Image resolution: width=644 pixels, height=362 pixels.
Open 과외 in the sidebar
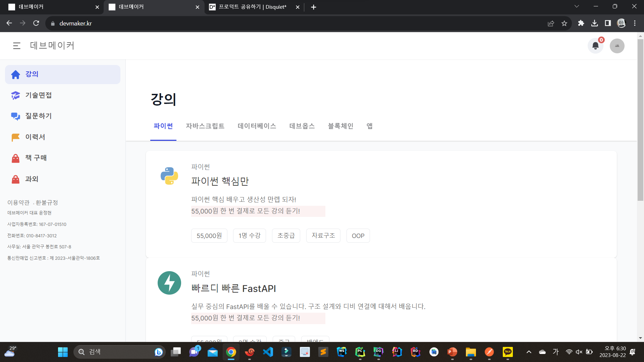(x=63, y=179)
